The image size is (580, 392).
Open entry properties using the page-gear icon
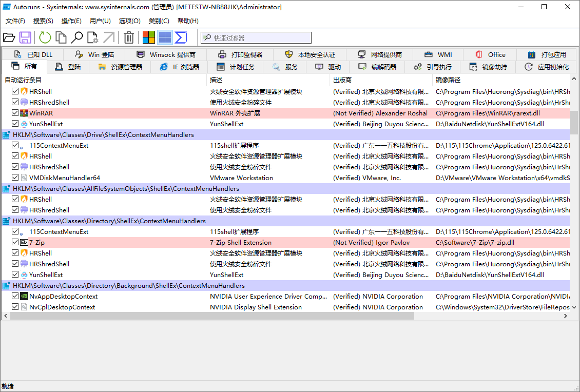point(92,37)
